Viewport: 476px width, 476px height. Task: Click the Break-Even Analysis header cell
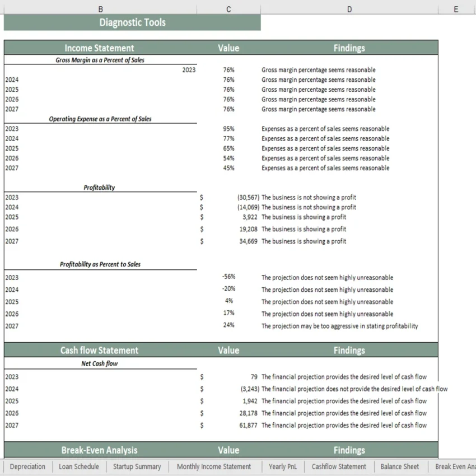(x=99, y=450)
